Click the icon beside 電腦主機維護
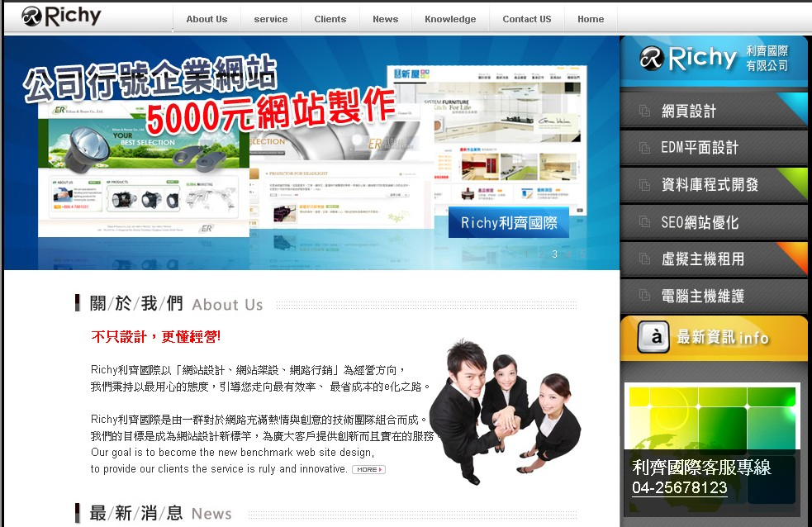The width and height of the screenshot is (812, 527). pos(645,296)
